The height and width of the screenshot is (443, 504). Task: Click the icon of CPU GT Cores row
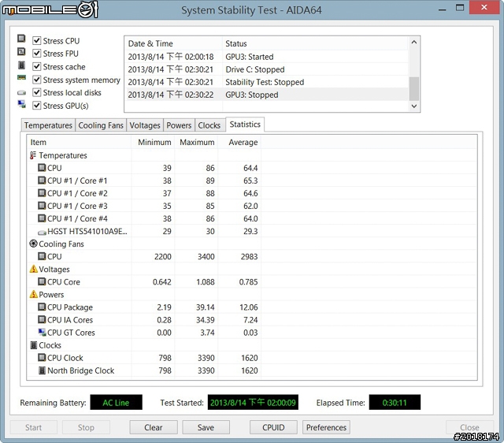coord(42,332)
